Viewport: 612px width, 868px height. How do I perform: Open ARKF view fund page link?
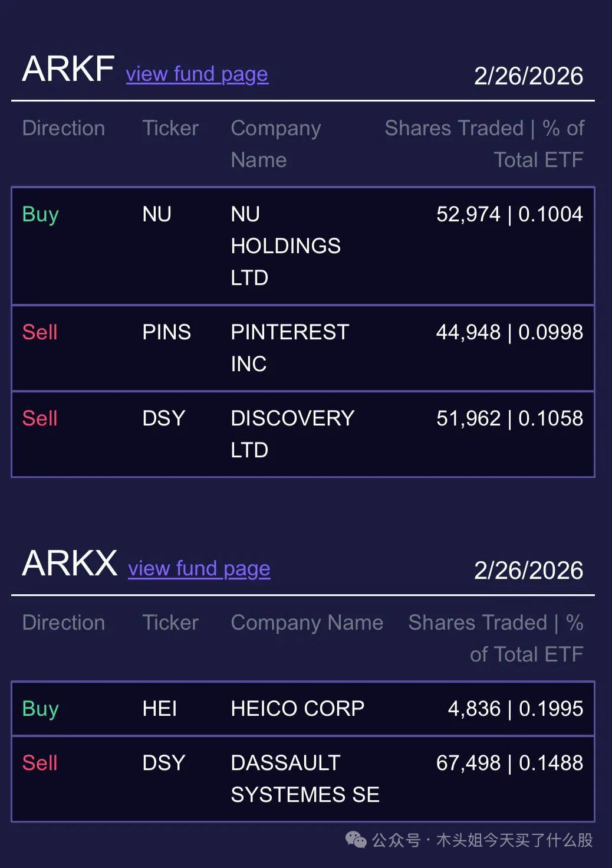coord(197,74)
